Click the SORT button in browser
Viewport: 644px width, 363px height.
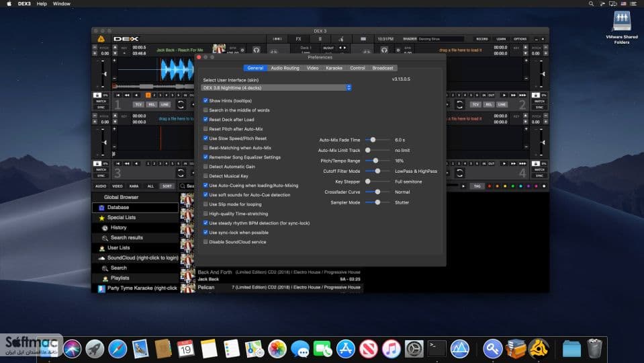click(x=167, y=186)
